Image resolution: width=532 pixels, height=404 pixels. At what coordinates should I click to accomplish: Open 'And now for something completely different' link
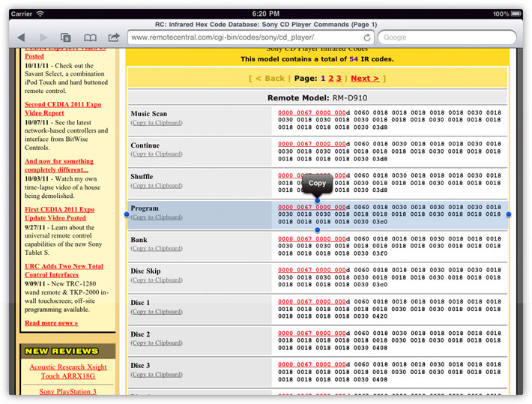(x=59, y=166)
